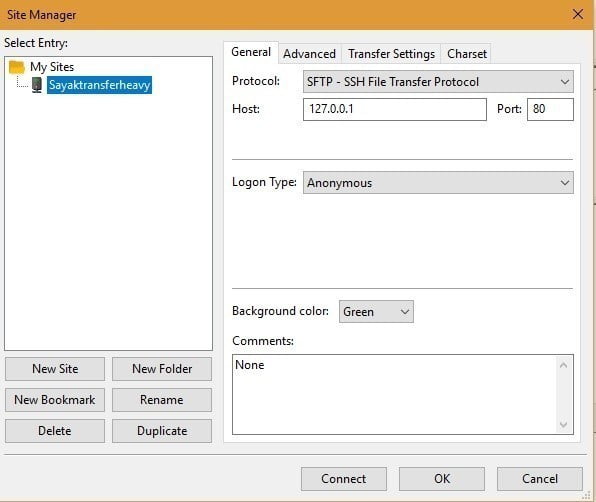Click the Cancel button
The image size is (596, 502).
[540, 479]
